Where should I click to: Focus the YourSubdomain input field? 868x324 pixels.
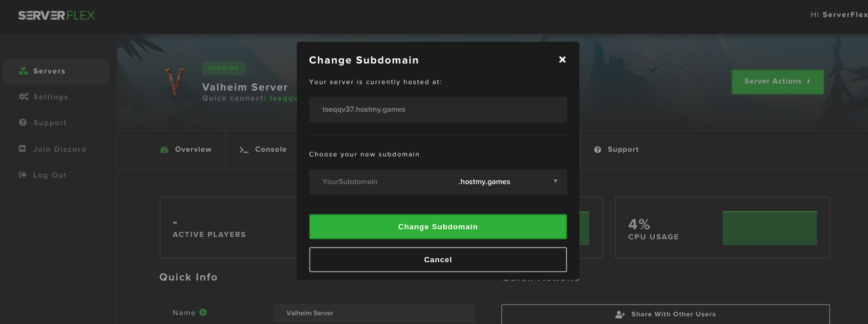377,182
